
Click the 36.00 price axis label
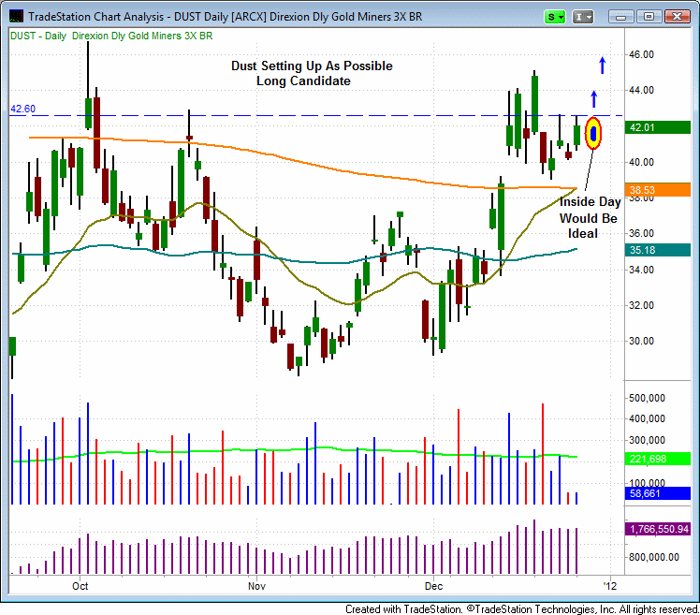[642, 233]
